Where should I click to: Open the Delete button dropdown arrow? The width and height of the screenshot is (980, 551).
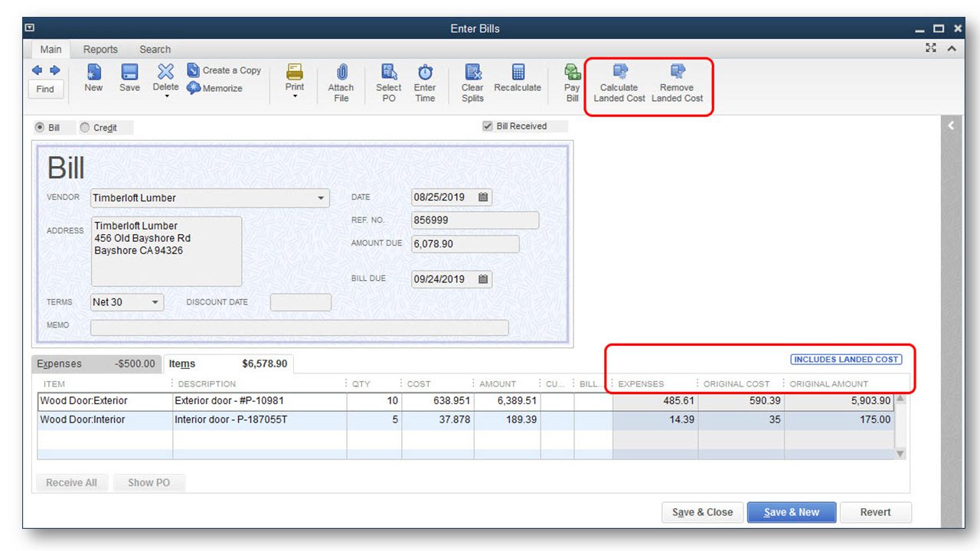[166, 97]
